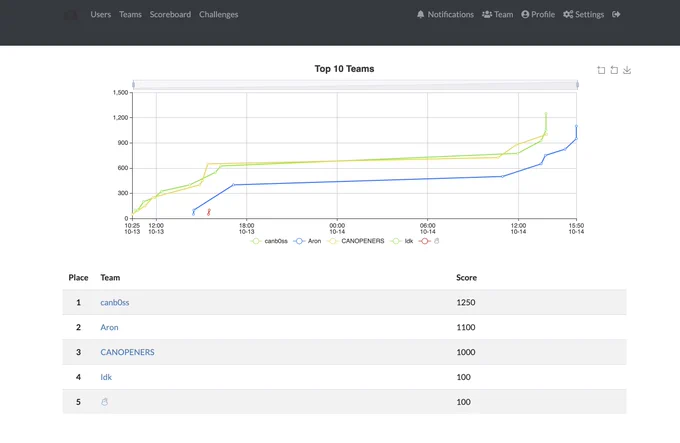
Task: Open the Users page
Action: point(101,14)
